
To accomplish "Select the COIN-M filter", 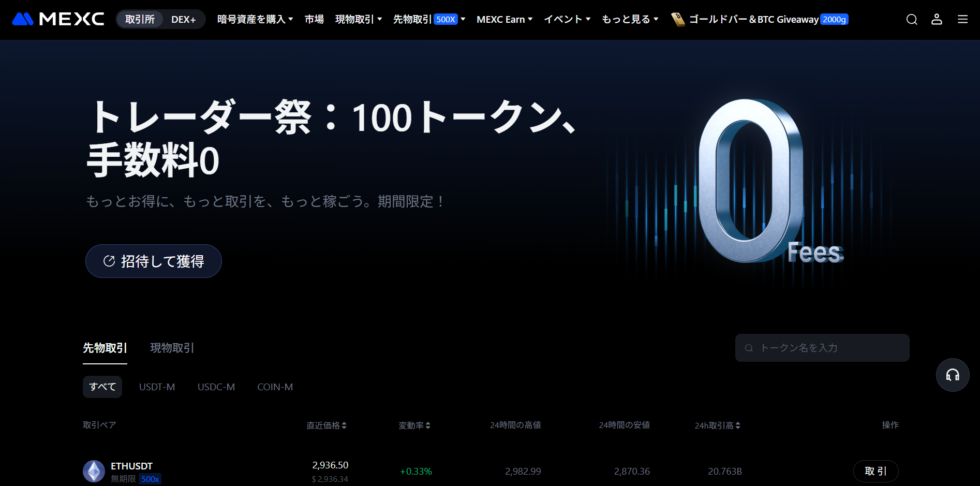I will 275,387.
